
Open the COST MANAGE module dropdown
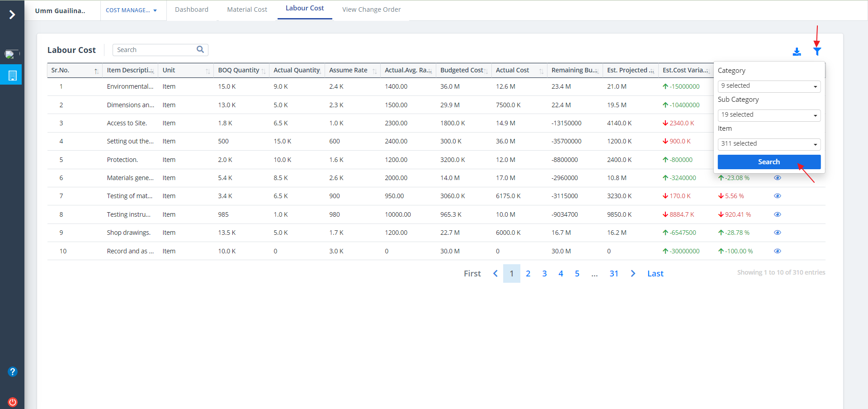pyautogui.click(x=131, y=10)
